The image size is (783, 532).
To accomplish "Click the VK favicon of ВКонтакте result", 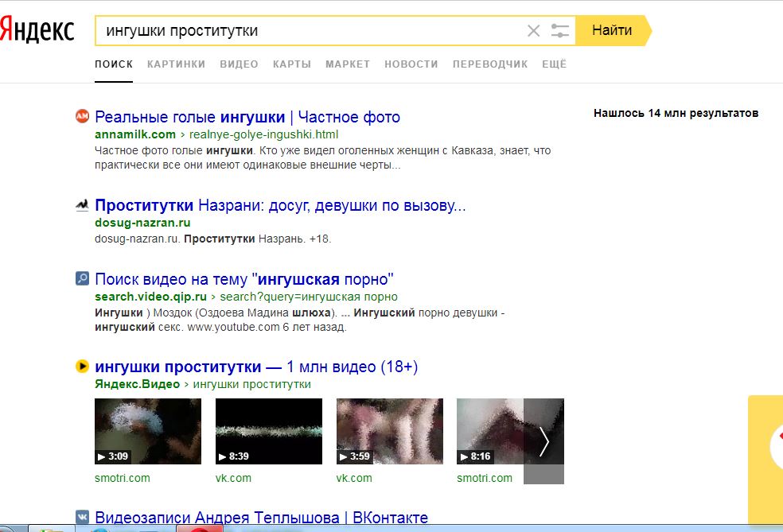I will 82,516.
